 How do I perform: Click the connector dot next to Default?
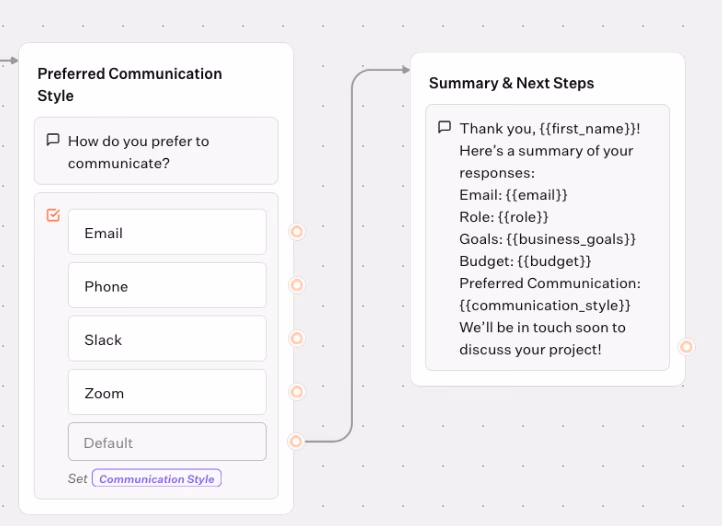pos(296,441)
